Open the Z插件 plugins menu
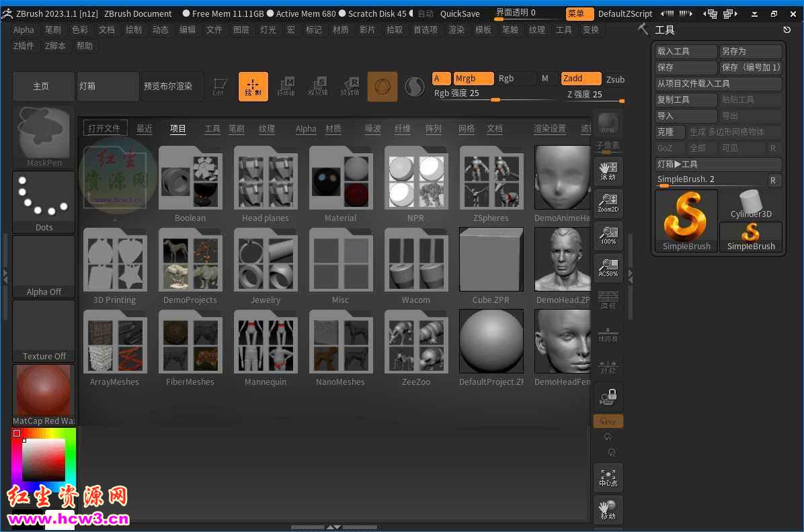This screenshot has height=532, width=804. click(x=24, y=46)
